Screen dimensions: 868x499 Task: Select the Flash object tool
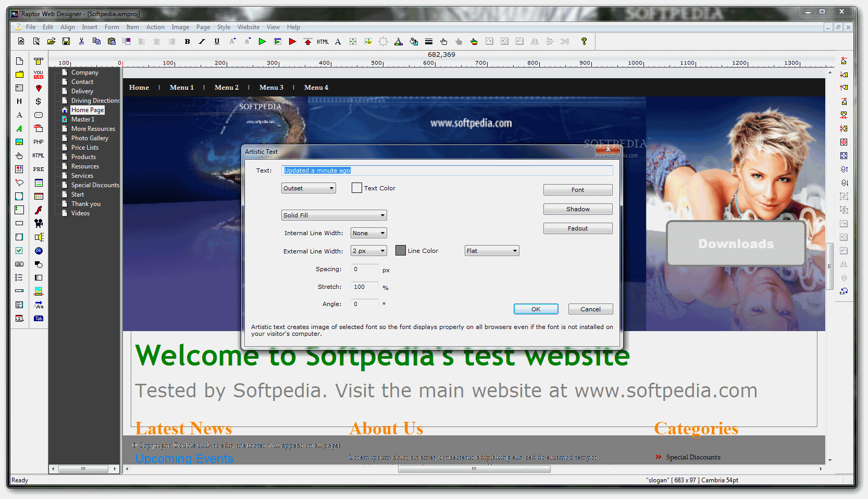[x=39, y=210]
